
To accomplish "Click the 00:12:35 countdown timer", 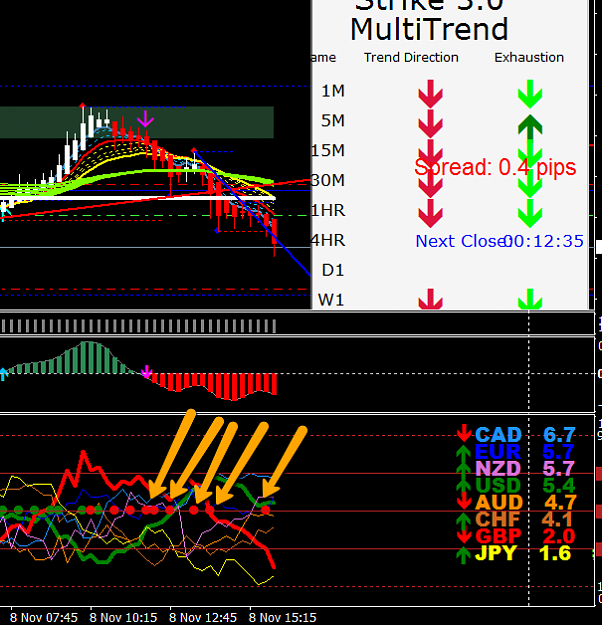I will [544, 241].
